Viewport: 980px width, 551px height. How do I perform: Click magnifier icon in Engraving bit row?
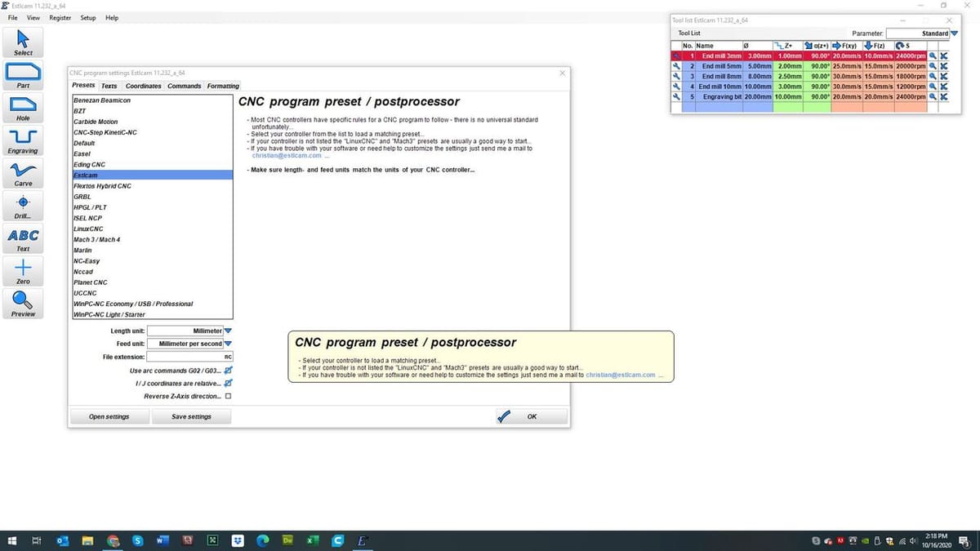coord(933,96)
